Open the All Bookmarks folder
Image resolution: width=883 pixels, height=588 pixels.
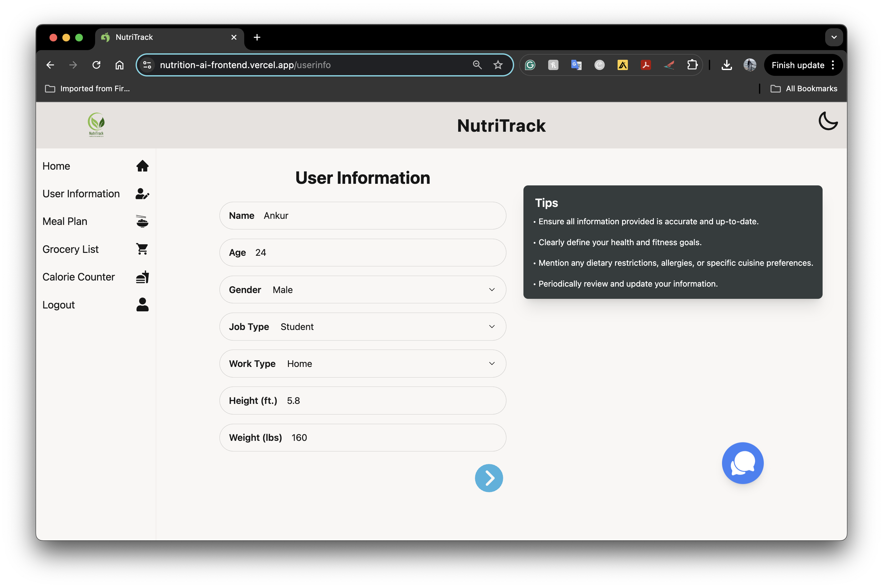(x=804, y=88)
